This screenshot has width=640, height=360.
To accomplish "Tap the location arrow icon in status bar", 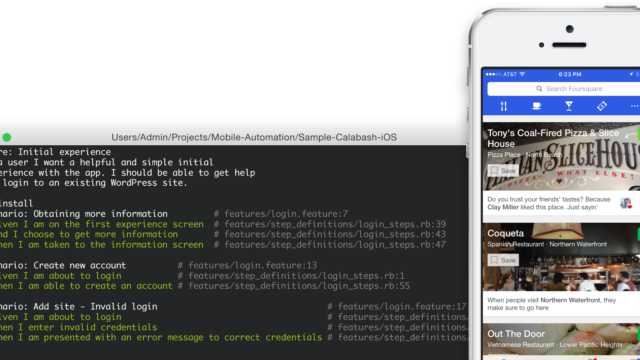I will pyautogui.click(x=631, y=74).
